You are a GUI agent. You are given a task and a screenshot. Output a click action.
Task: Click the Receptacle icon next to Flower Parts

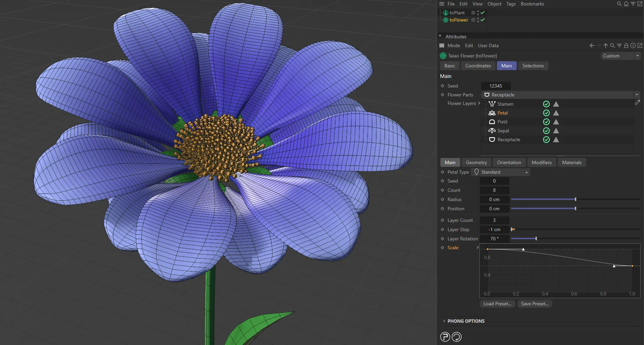tap(487, 95)
